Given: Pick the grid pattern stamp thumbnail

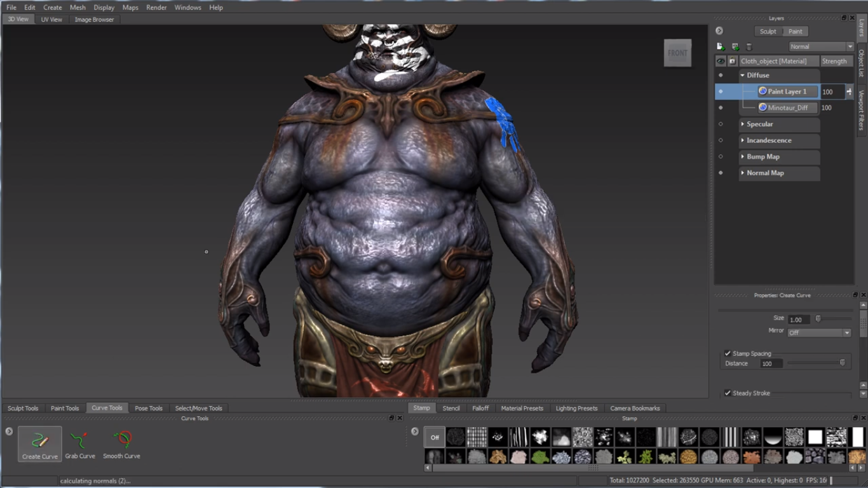Looking at the screenshot, I should [477, 437].
